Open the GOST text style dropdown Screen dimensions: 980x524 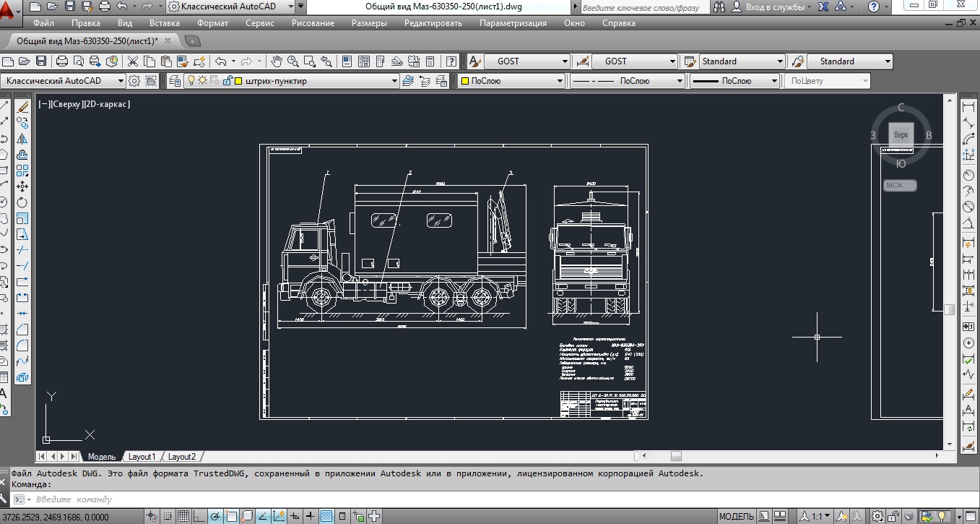click(x=564, y=61)
